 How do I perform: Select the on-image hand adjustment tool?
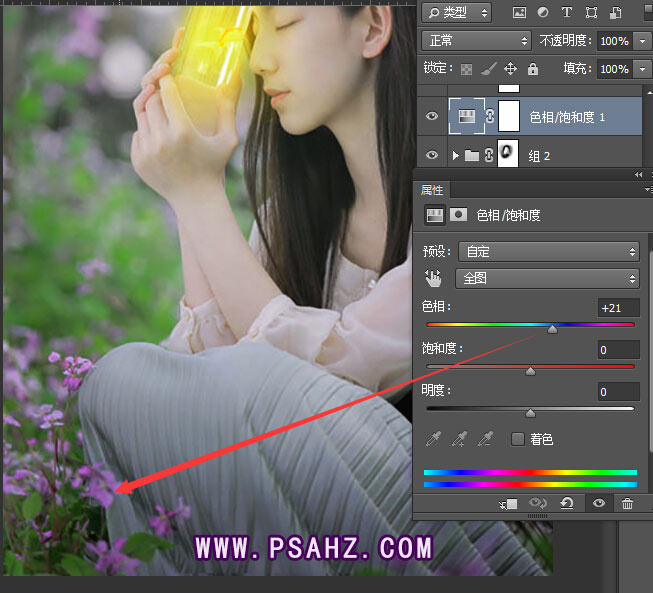click(x=435, y=279)
